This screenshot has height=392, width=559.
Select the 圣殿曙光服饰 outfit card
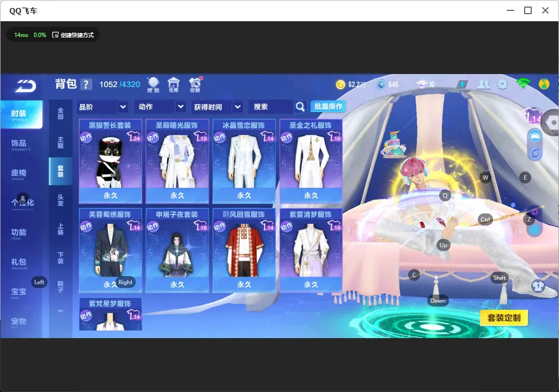tap(177, 162)
